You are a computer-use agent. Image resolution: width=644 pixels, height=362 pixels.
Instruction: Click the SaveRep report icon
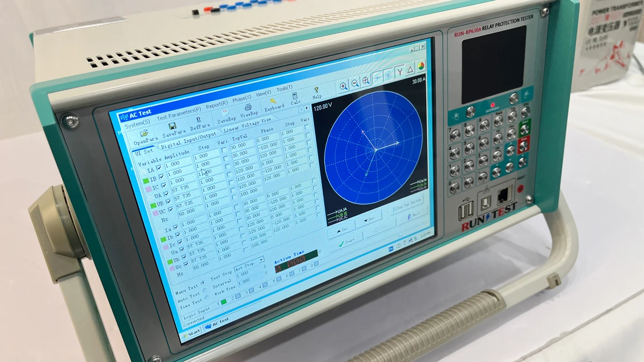225,113
